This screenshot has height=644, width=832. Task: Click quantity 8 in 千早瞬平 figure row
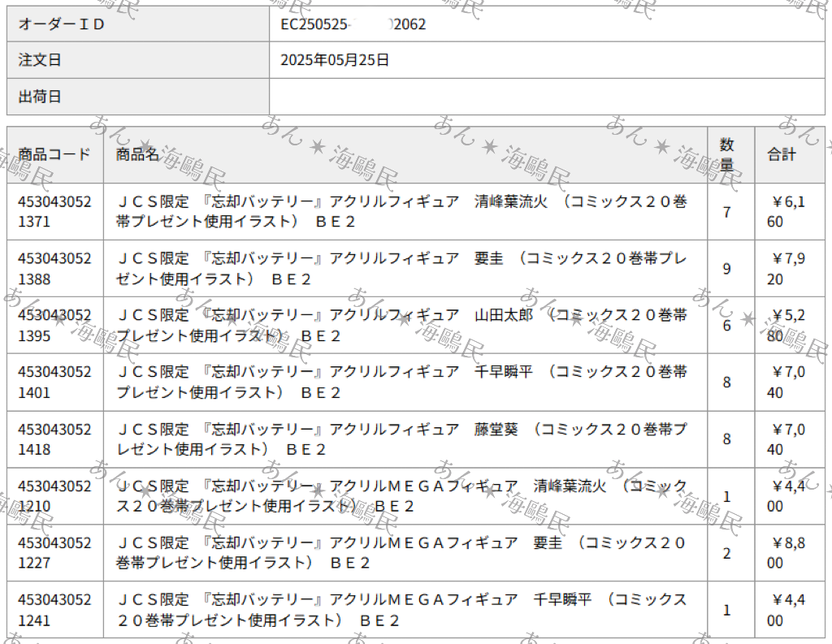pyautogui.click(x=726, y=383)
